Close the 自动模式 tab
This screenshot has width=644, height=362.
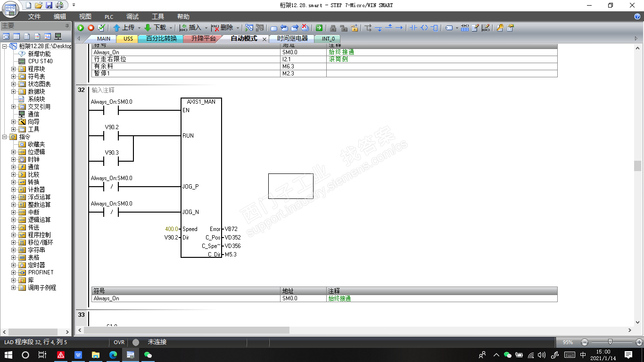click(x=264, y=39)
